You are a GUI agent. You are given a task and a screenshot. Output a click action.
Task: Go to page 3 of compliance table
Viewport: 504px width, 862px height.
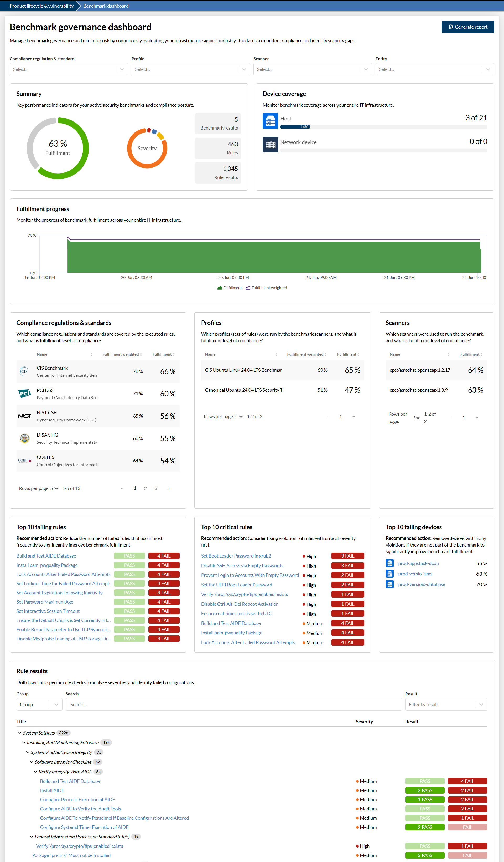coord(156,488)
